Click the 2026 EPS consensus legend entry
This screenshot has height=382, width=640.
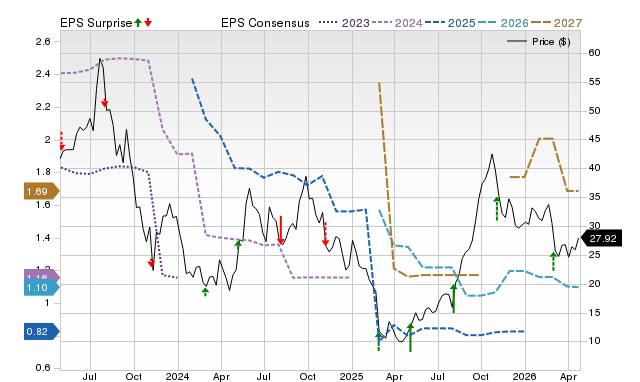pyautogui.click(x=503, y=23)
